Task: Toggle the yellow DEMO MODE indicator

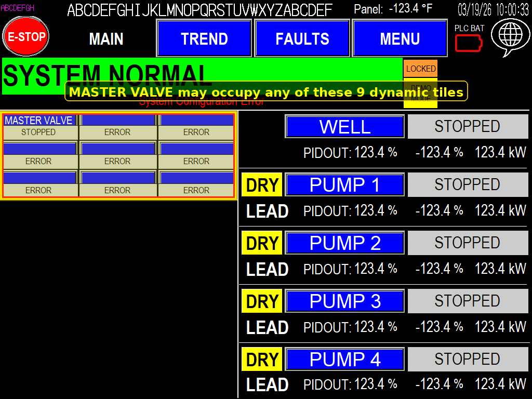Action: coord(420,103)
